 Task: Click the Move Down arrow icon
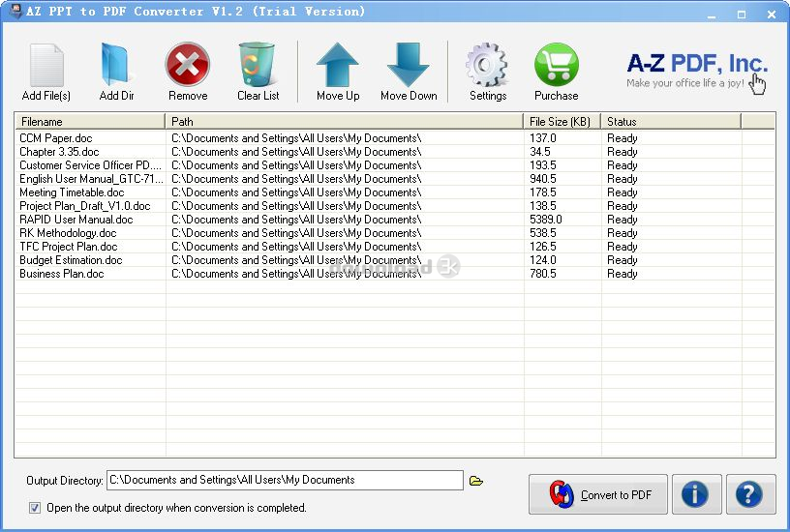[409, 65]
